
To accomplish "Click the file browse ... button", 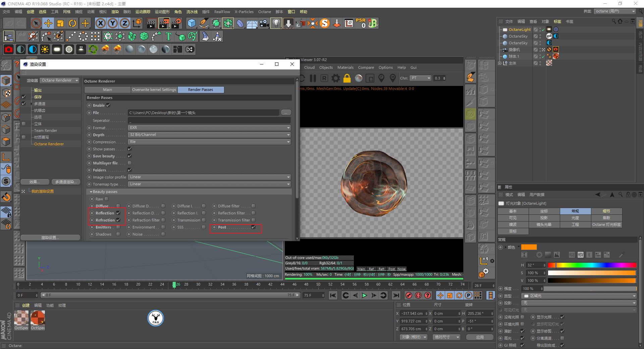I will (x=286, y=113).
